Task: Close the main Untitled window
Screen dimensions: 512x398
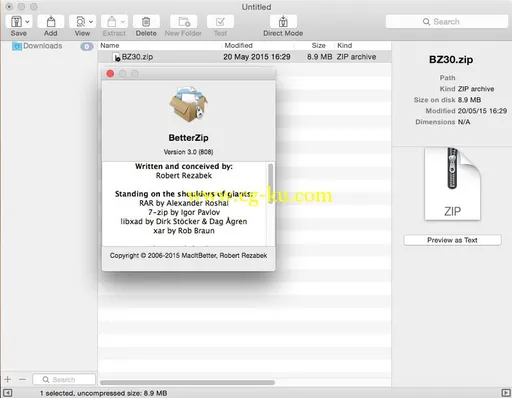Action: (x=9, y=7)
